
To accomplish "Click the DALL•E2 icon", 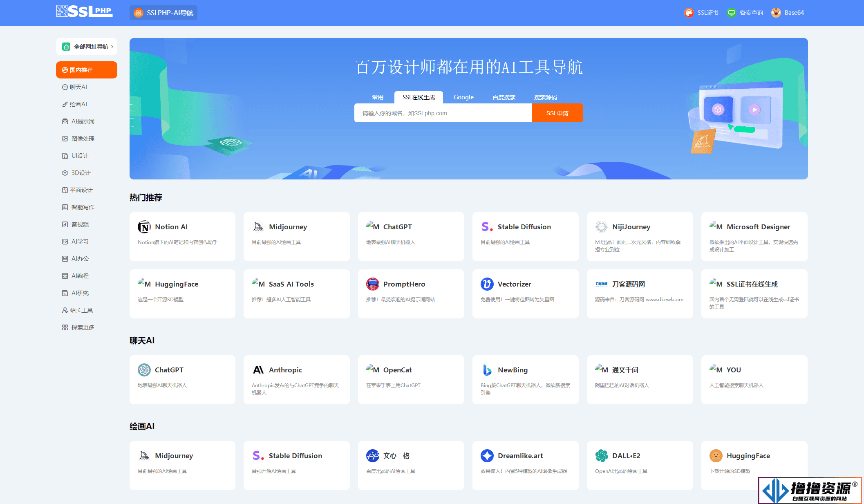I will (x=602, y=456).
